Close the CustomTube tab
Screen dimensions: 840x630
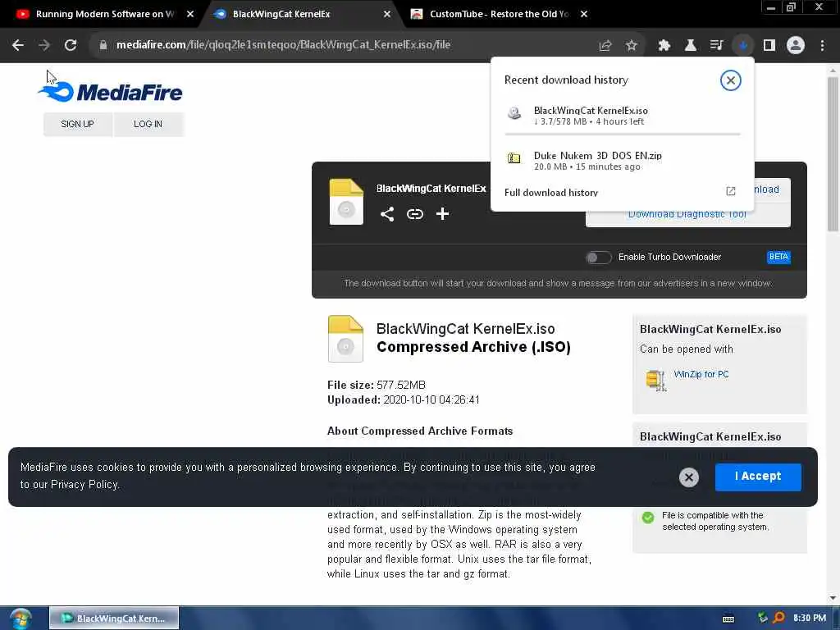pos(584,15)
